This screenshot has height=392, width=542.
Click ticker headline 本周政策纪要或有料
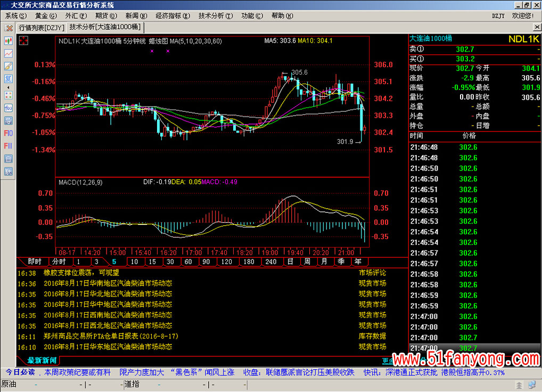(x=77, y=373)
